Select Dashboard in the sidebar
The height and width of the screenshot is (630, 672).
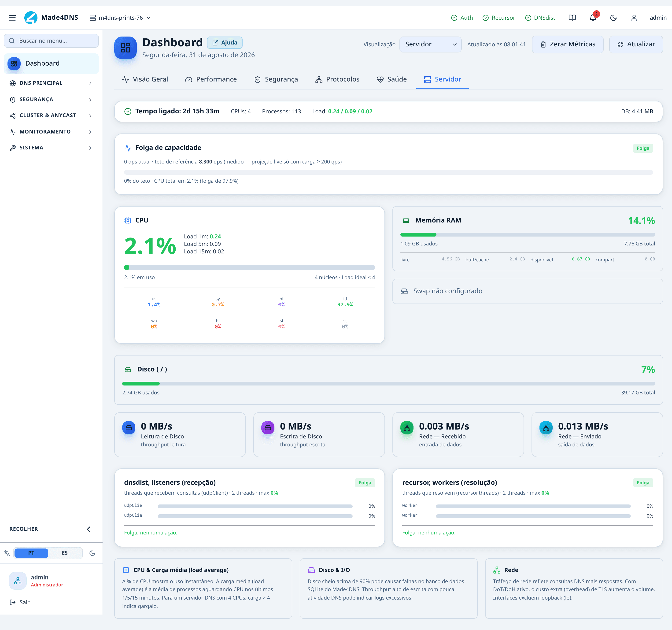point(51,63)
